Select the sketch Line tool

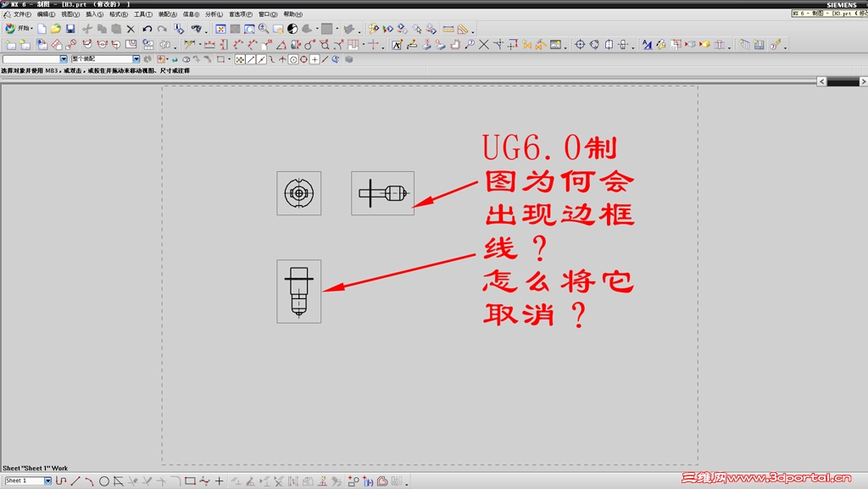75,481
